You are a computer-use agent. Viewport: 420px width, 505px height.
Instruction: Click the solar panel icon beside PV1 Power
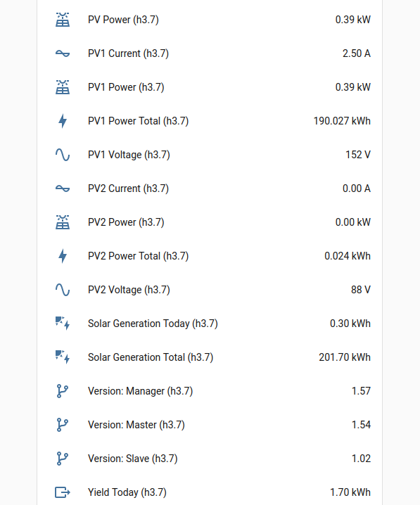[63, 87]
